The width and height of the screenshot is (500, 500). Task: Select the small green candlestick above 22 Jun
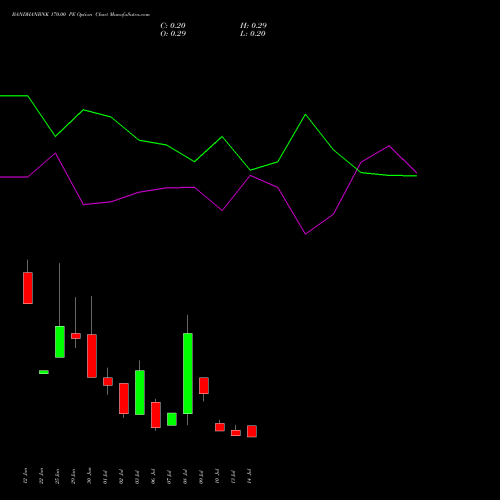(x=44, y=372)
